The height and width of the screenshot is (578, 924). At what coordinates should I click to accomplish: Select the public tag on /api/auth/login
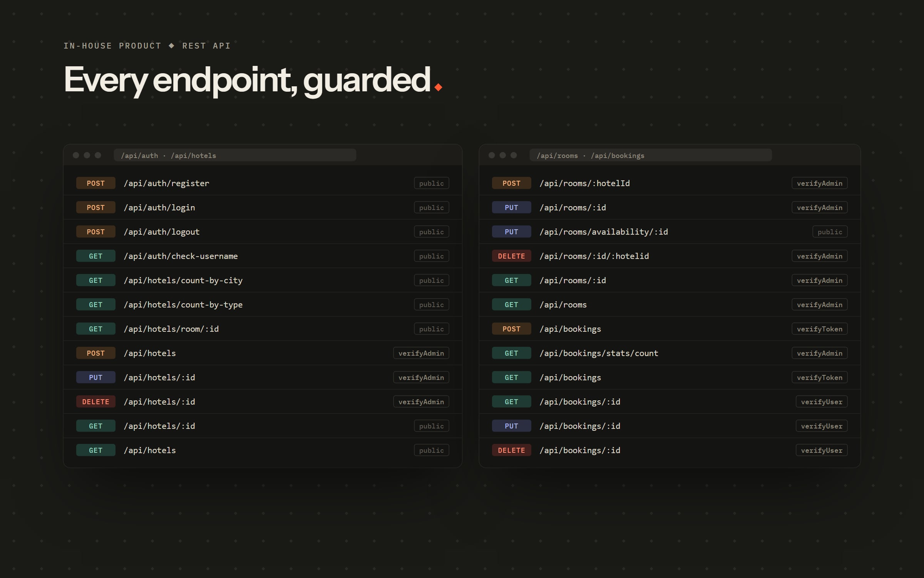[x=431, y=207]
